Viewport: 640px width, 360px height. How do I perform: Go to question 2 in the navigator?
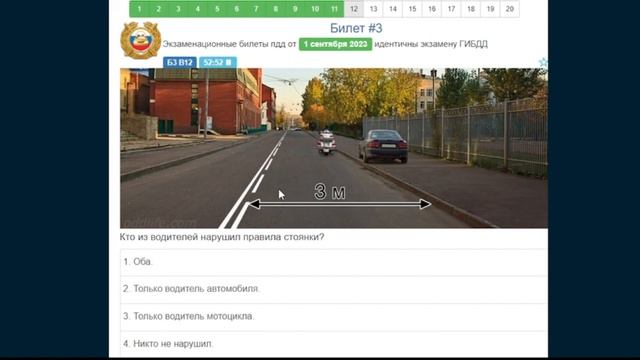click(159, 9)
